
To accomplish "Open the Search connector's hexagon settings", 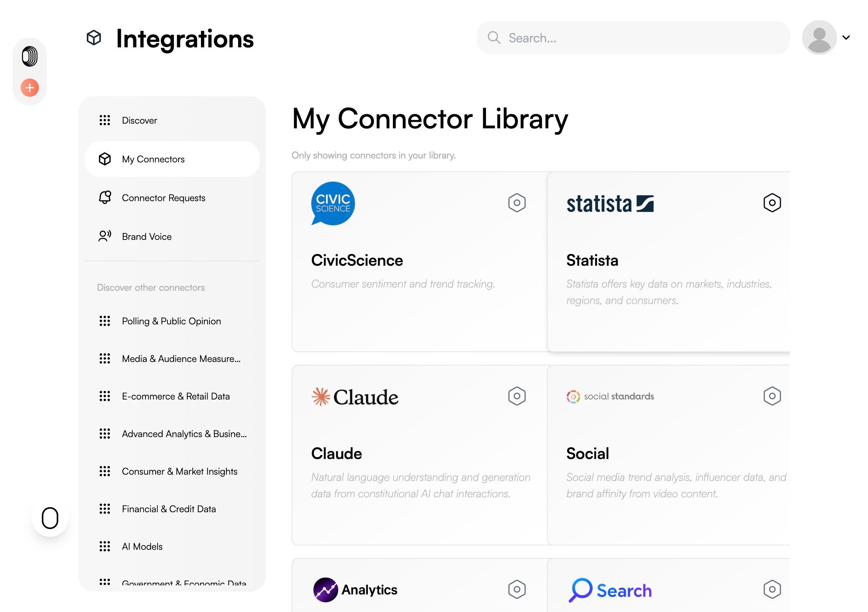I will tap(772, 589).
